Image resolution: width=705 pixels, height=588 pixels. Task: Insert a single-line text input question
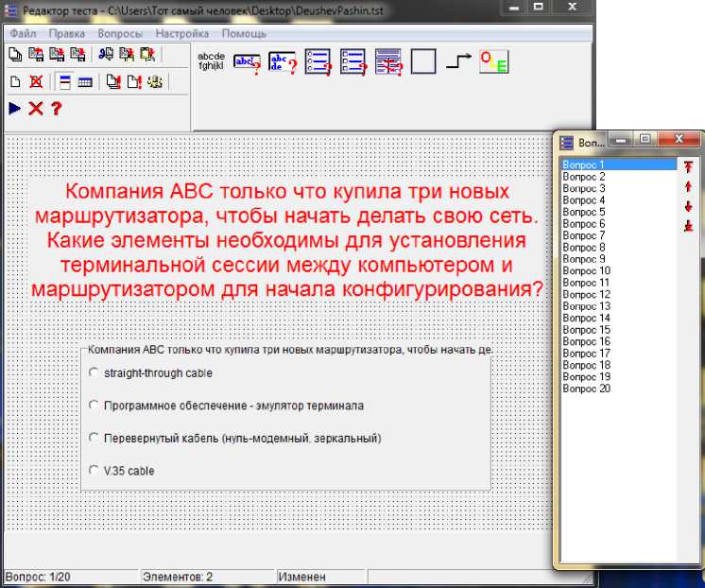pyautogui.click(x=247, y=63)
